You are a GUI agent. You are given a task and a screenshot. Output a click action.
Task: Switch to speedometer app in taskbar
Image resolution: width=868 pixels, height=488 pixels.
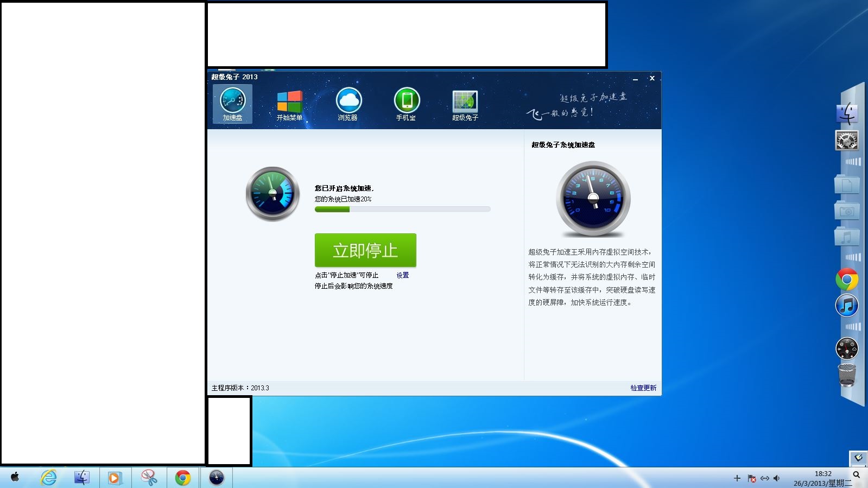217,478
